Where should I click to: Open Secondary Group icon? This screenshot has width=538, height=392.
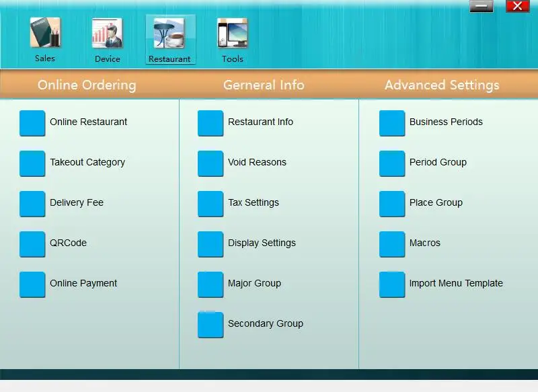[210, 325]
